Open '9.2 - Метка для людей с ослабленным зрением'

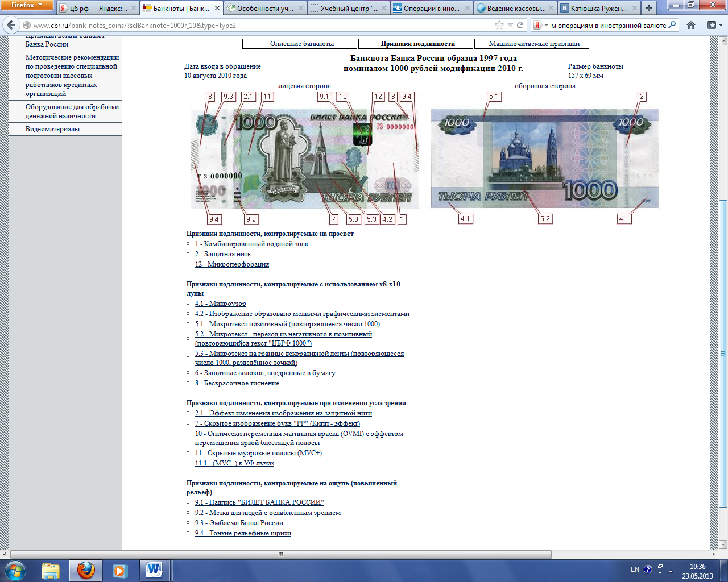[x=268, y=513]
